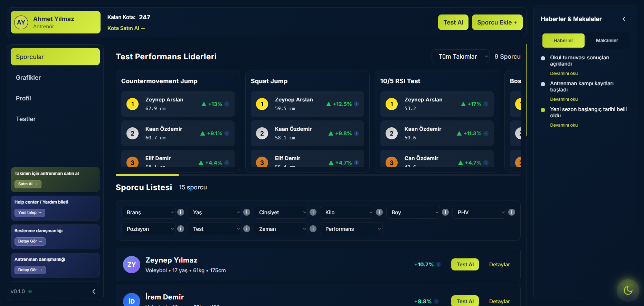
Task: Open the Performans filter dropdown
Action: pyautogui.click(x=351, y=229)
